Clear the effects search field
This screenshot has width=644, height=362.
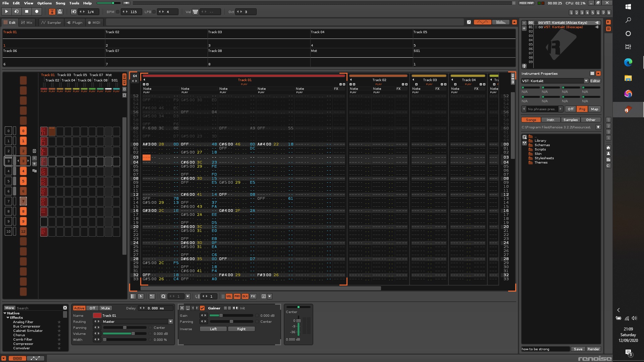[x=65, y=308]
